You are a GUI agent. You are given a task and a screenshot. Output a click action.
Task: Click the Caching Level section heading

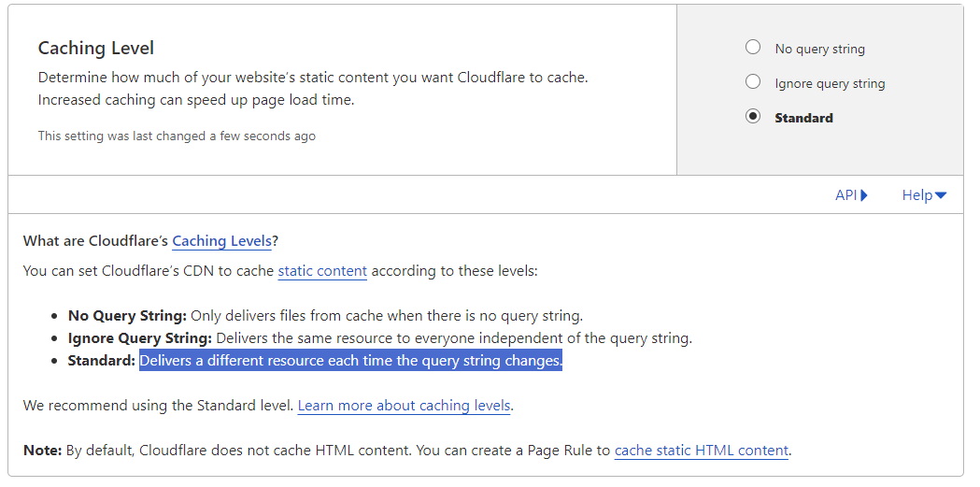(x=95, y=49)
